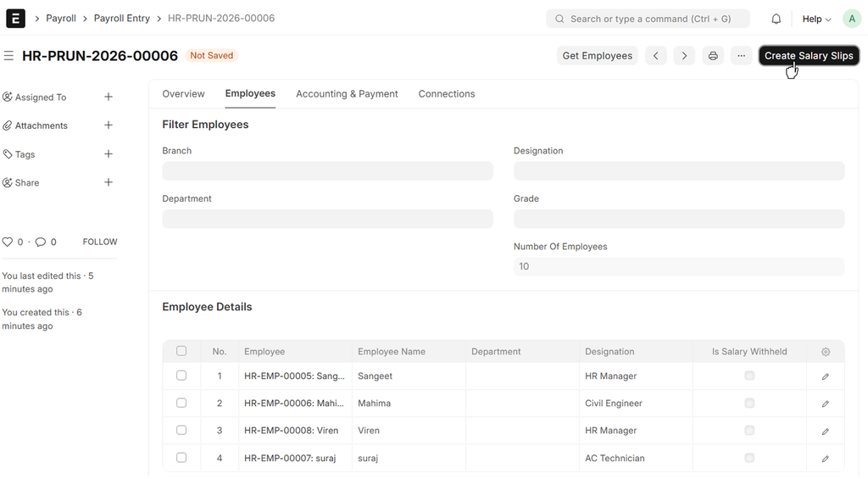Click the notifications bell icon

(776, 19)
